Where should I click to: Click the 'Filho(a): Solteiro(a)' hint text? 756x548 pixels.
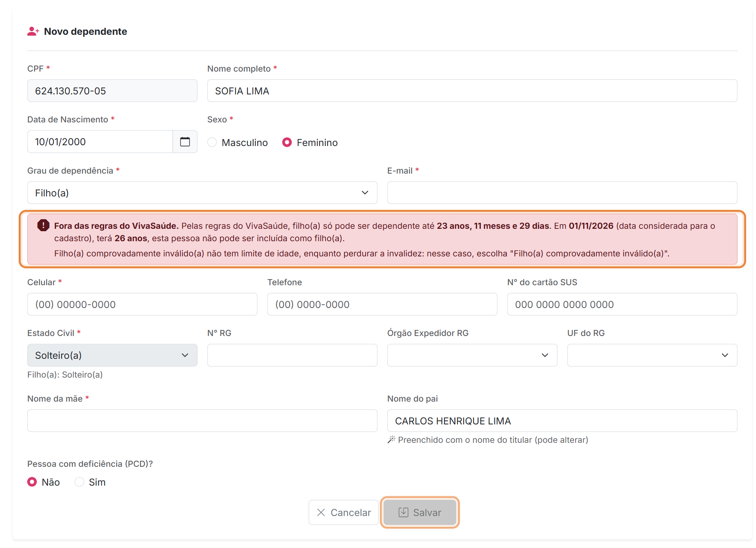click(65, 375)
